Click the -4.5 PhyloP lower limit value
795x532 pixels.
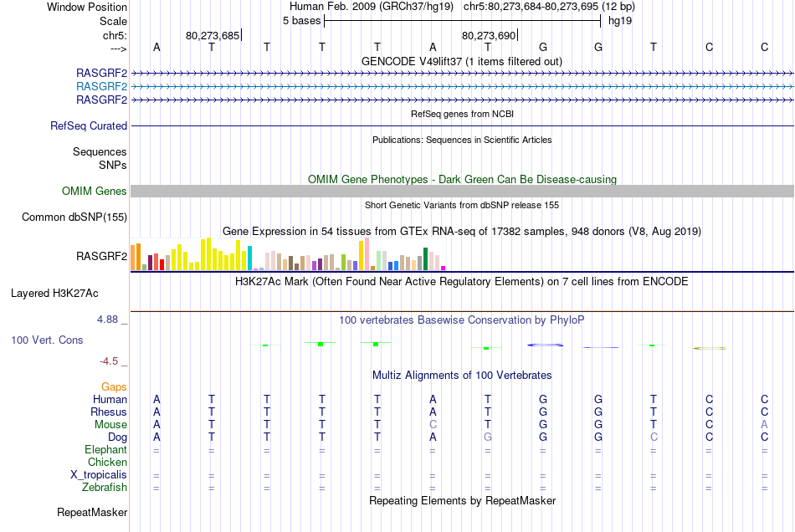click(109, 361)
